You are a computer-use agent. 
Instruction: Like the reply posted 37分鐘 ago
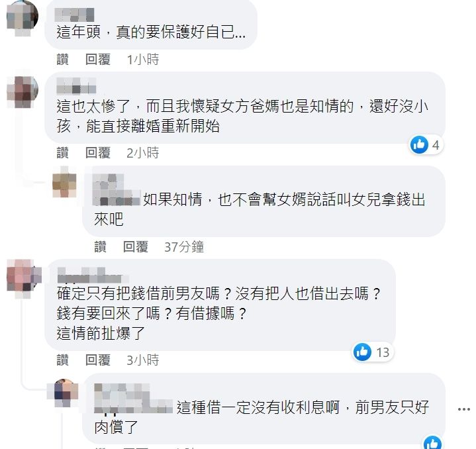click(100, 247)
